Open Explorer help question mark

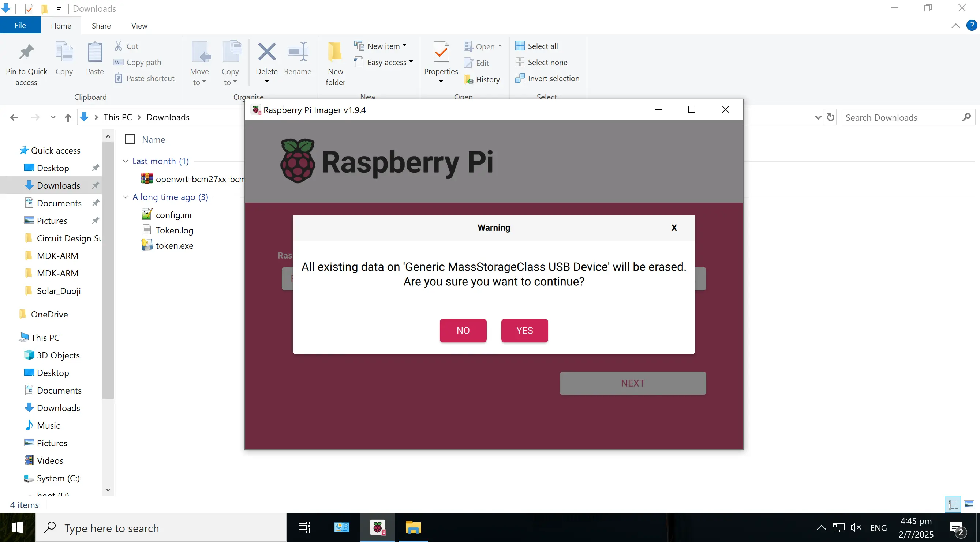click(x=972, y=26)
